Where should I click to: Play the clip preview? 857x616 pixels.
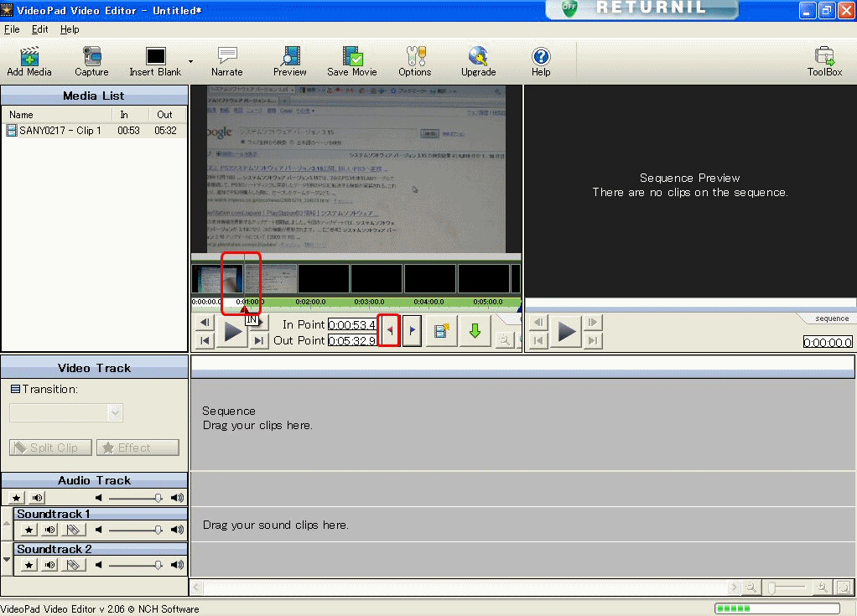click(233, 331)
